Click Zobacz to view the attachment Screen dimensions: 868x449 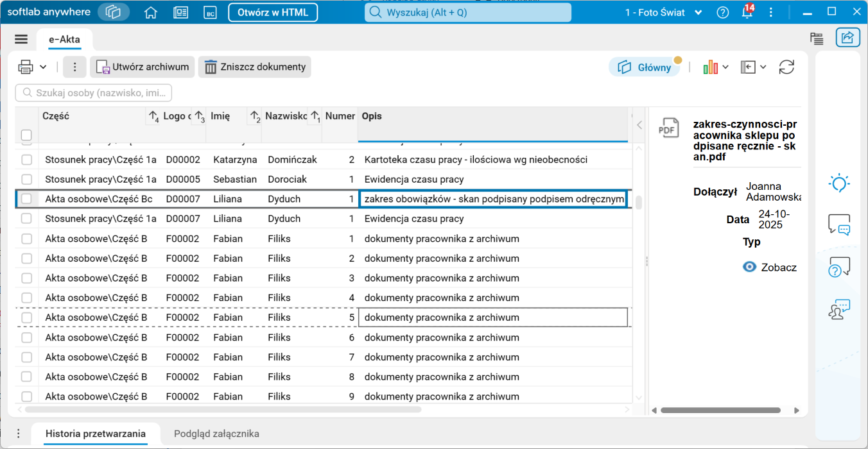click(x=770, y=267)
